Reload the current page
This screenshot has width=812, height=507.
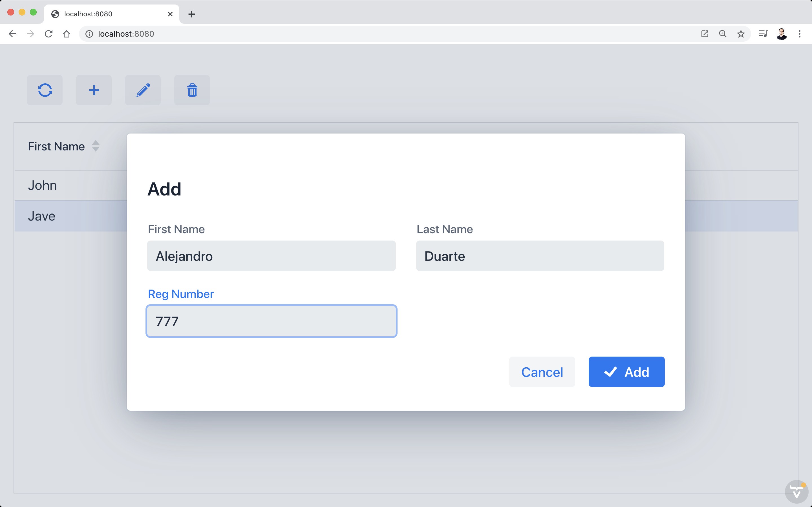49,34
